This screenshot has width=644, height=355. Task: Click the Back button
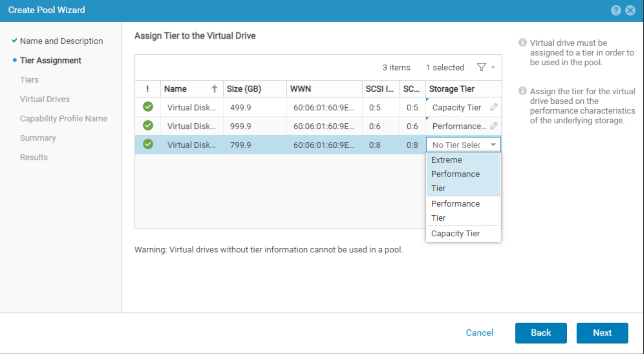click(x=541, y=333)
